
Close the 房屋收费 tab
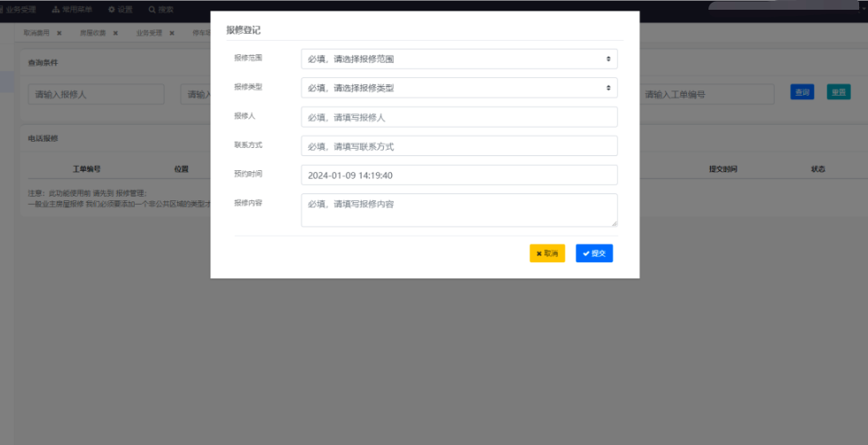[115, 33]
